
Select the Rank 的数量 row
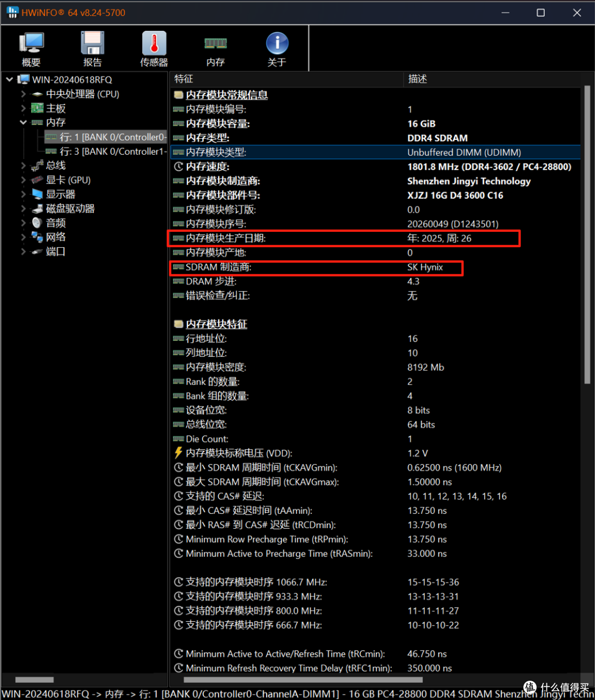[375, 381]
